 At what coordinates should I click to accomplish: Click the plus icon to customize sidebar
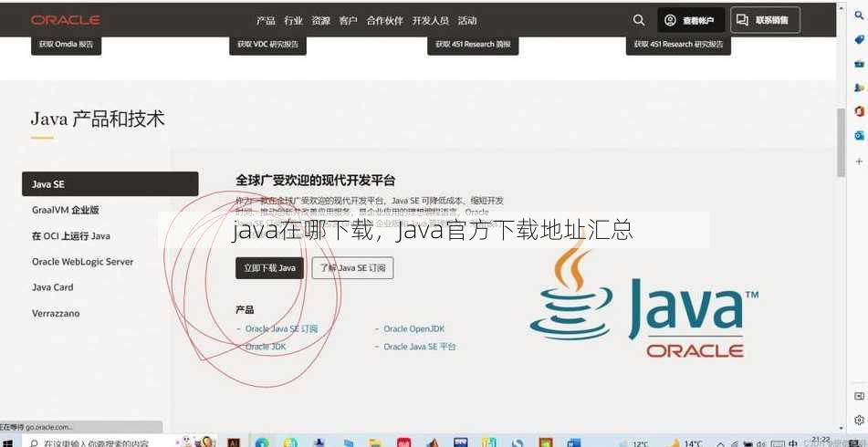[859, 161]
